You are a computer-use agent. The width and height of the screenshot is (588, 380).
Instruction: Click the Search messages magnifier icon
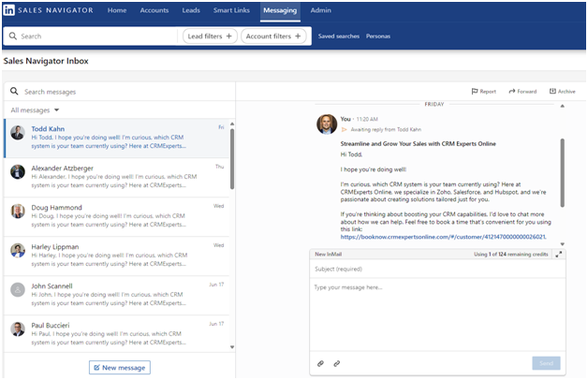14,91
